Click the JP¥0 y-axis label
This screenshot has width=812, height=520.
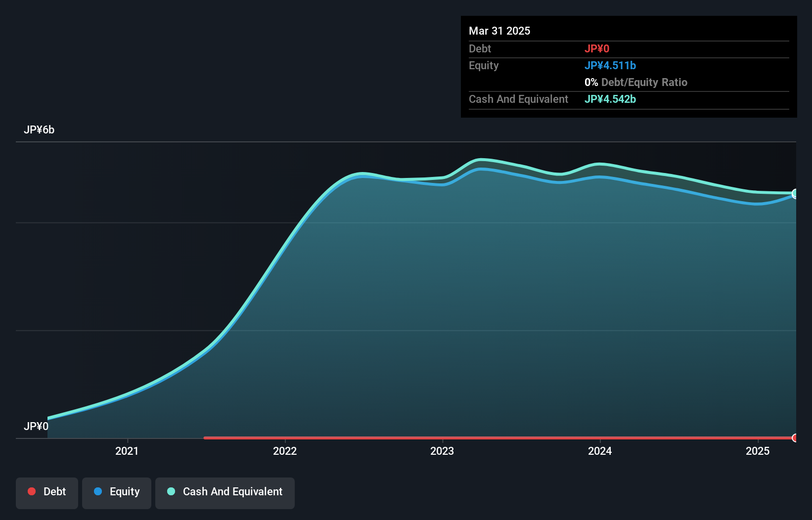36,427
